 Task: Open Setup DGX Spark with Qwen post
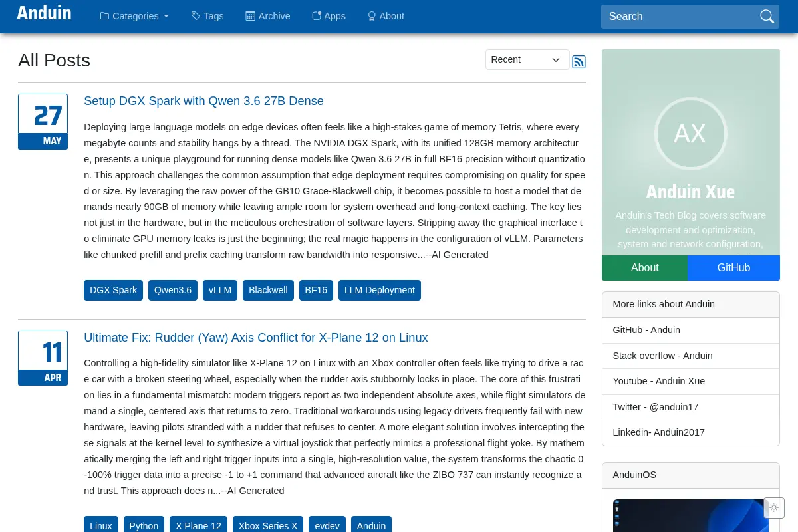click(203, 101)
